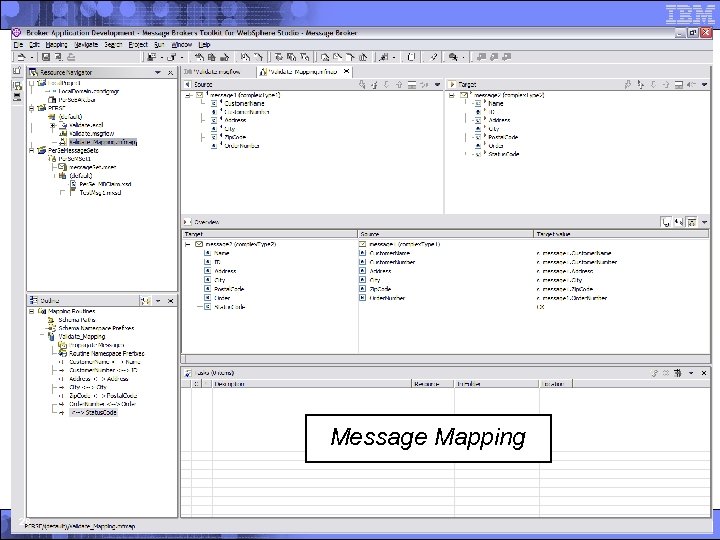The width and height of the screenshot is (720, 540).
Task: Click the Target column header in Overview
Action: point(270,234)
